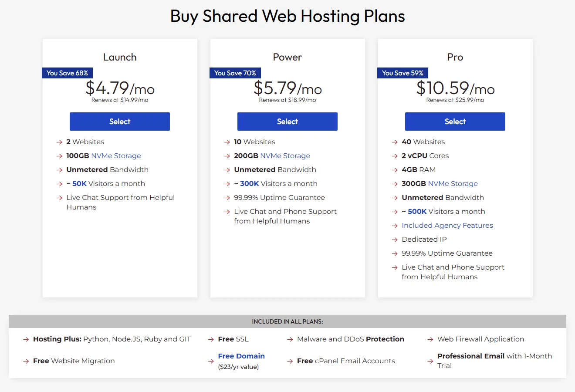Click the "($23/yr value)" note

click(x=239, y=367)
